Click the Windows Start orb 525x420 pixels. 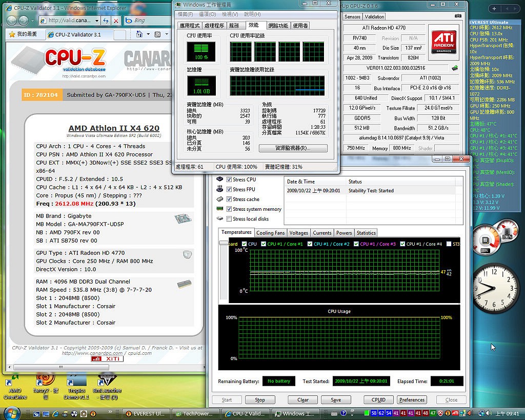click(x=12, y=413)
